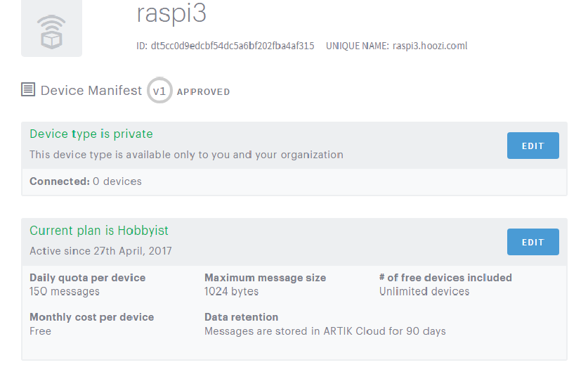The height and width of the screenshot is (372, 588).
Task: Click the '# of free devices included' label
Action: click(x=445, y=278)
